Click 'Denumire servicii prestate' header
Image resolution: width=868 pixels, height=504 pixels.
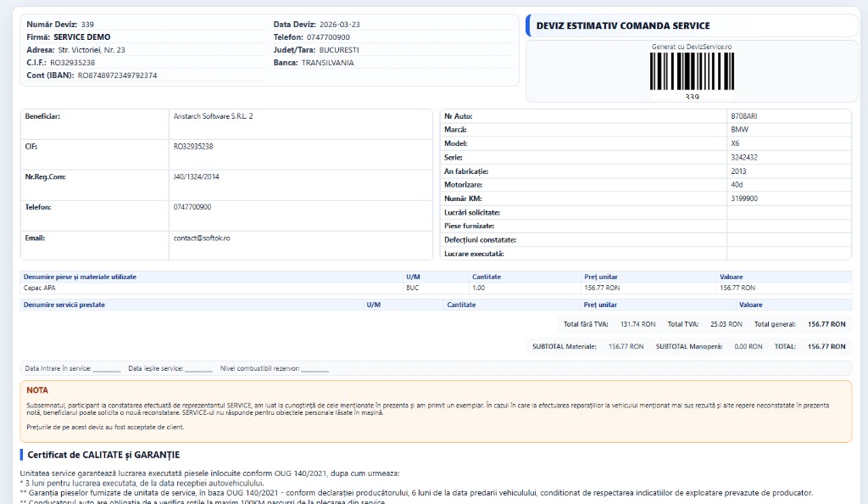(64, 305)
